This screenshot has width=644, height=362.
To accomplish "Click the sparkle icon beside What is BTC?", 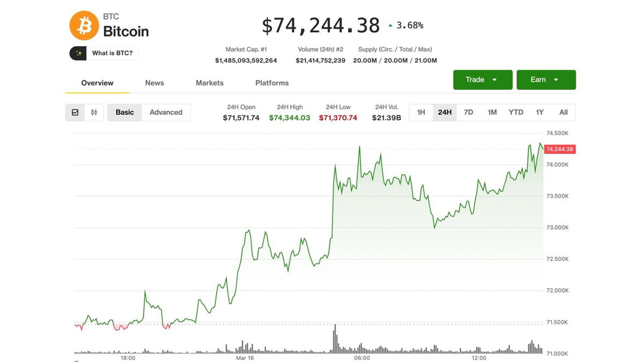I will 78,53.
